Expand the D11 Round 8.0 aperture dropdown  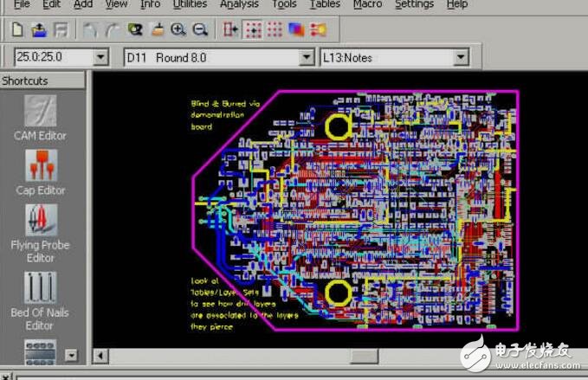(x=306, y=58)
